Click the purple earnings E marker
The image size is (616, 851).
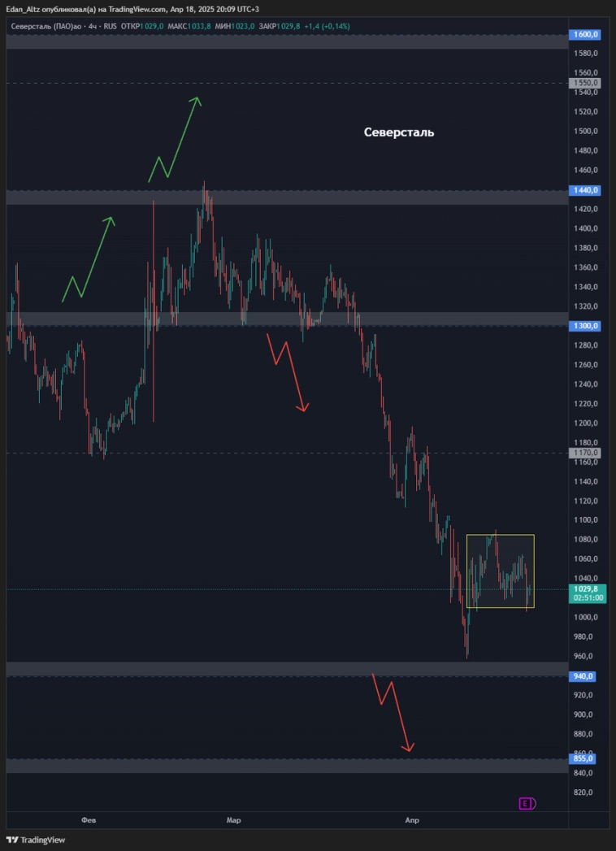525,803
